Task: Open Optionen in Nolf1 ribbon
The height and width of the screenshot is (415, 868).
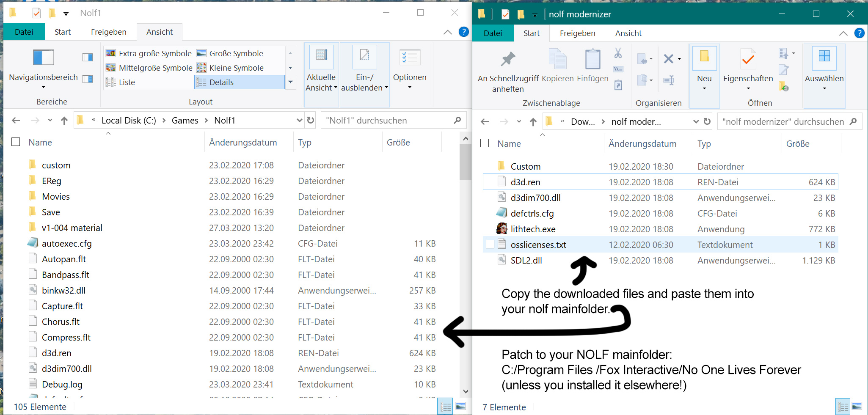Action: 410,69
